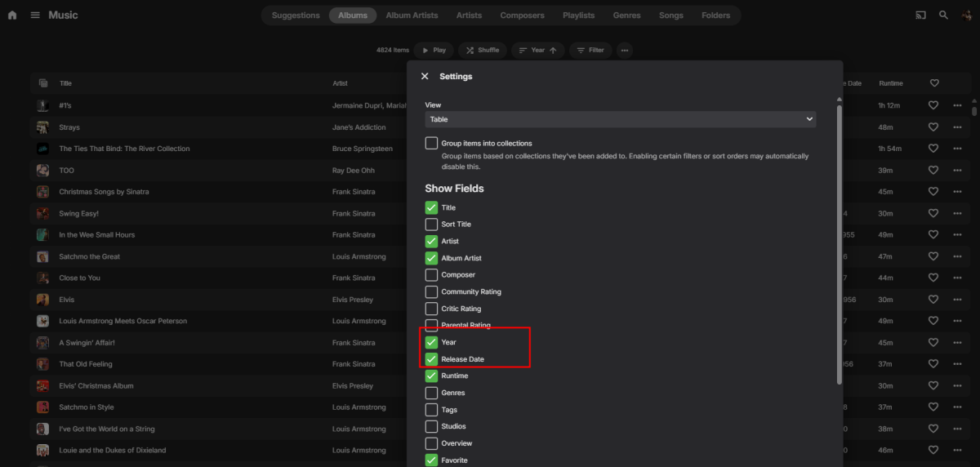Open the Swing Easy! album thumbnail
This screenshot has height=467, width=980.
(42, 213)
